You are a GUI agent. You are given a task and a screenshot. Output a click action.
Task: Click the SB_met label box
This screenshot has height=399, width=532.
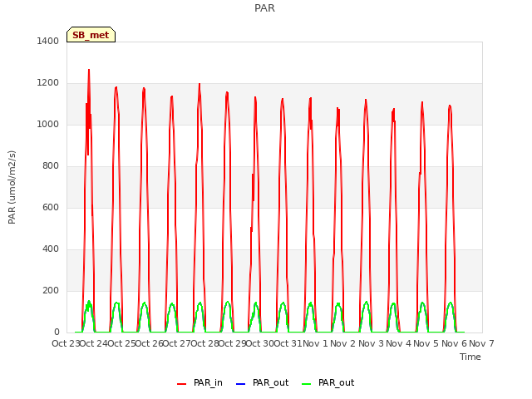point(91,35)
